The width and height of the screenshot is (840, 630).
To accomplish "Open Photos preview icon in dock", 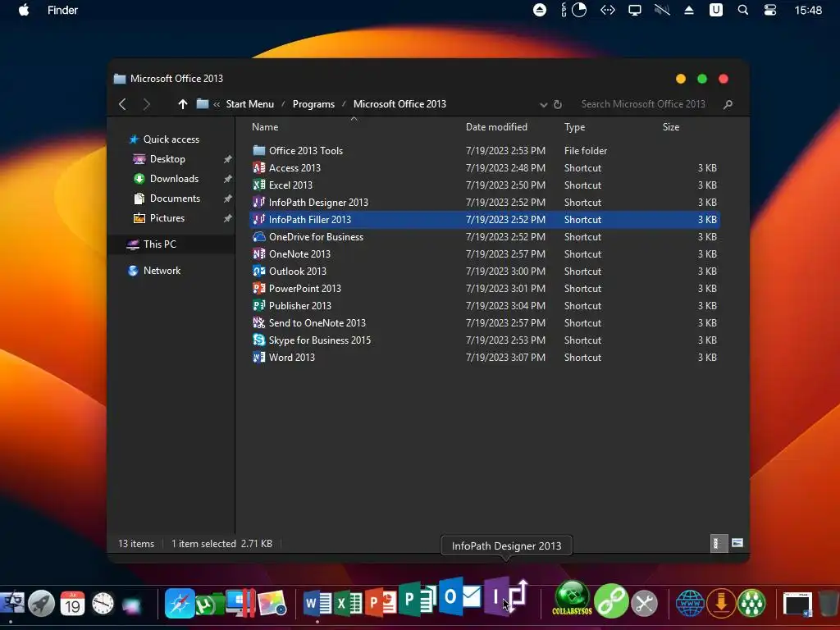I will point(272,604).
